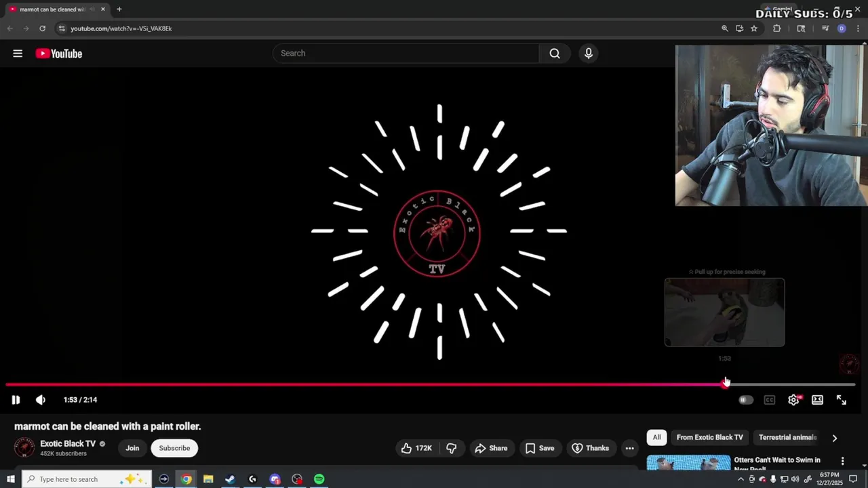Go back in the browser

(9, 28)
